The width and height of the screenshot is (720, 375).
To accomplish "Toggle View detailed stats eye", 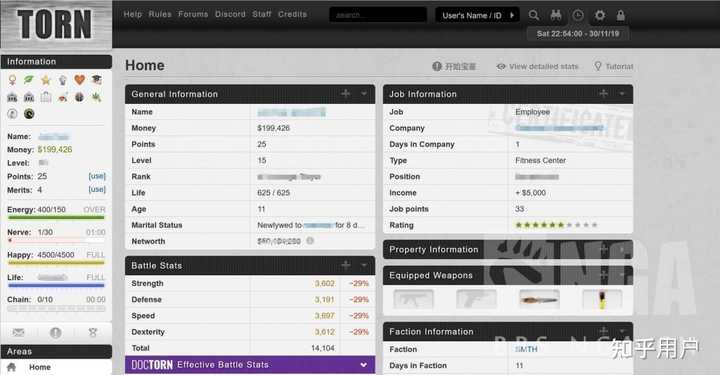I will tap(501, 67).
